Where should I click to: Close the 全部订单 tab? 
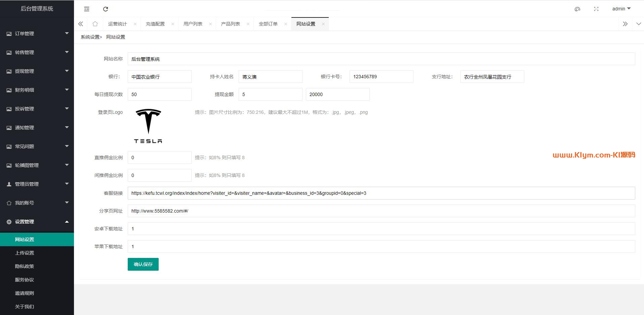[x=286, y=24]
